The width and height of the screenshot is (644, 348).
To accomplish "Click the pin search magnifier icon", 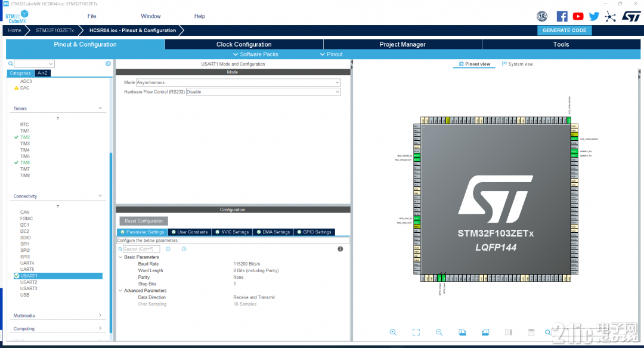I will (548, 332).
